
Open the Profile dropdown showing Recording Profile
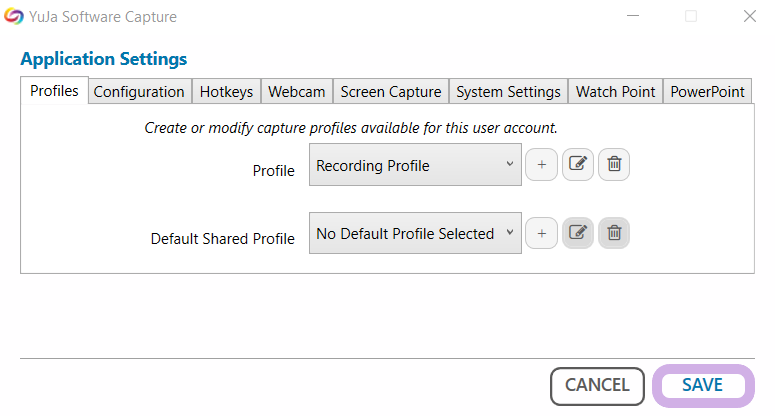click(415, 165)
